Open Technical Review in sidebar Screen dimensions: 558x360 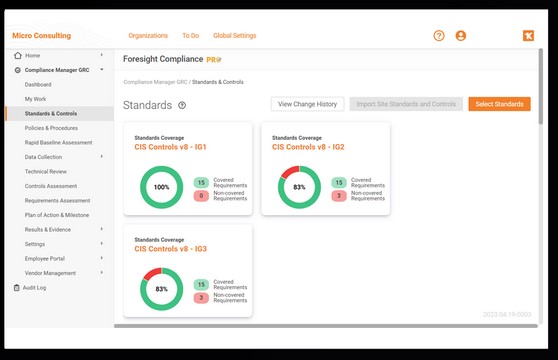46,171
